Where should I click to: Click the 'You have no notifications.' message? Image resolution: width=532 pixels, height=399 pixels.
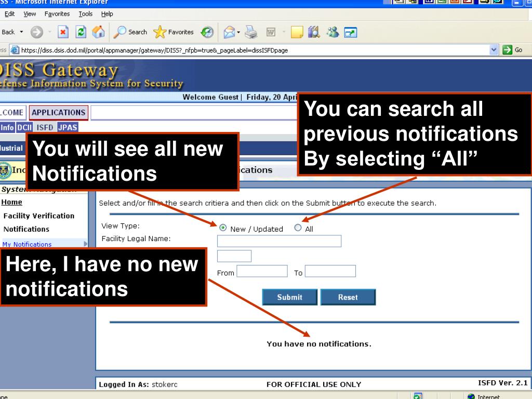(319, 344)
